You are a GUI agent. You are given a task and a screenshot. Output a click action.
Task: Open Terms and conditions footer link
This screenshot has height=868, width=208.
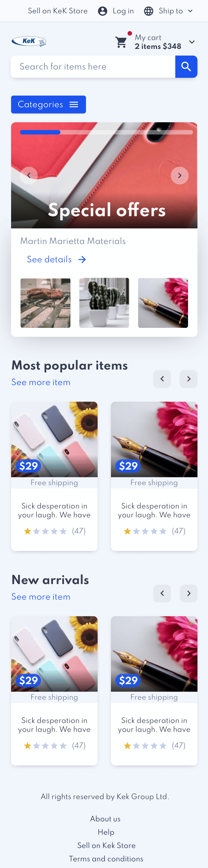pos(106,859)
